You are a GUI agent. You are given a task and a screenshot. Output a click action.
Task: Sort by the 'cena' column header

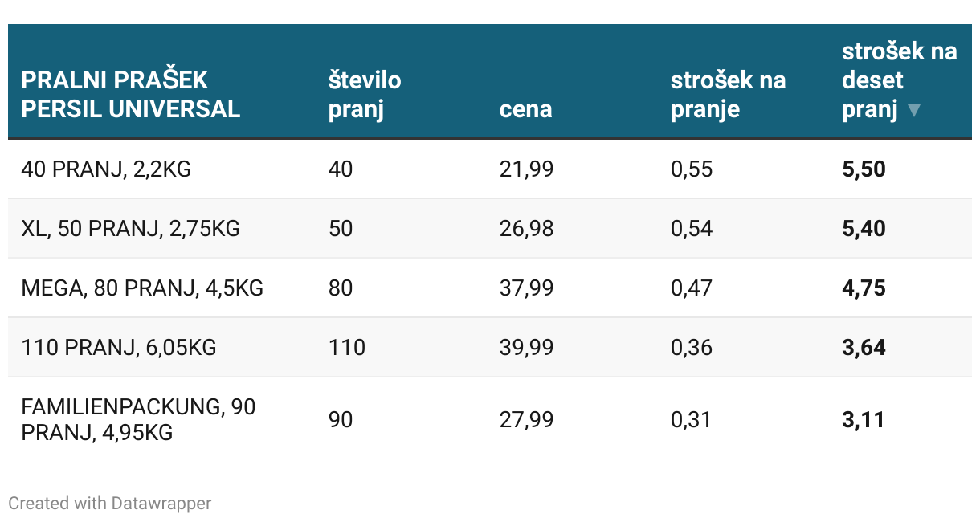pos(525,109)
